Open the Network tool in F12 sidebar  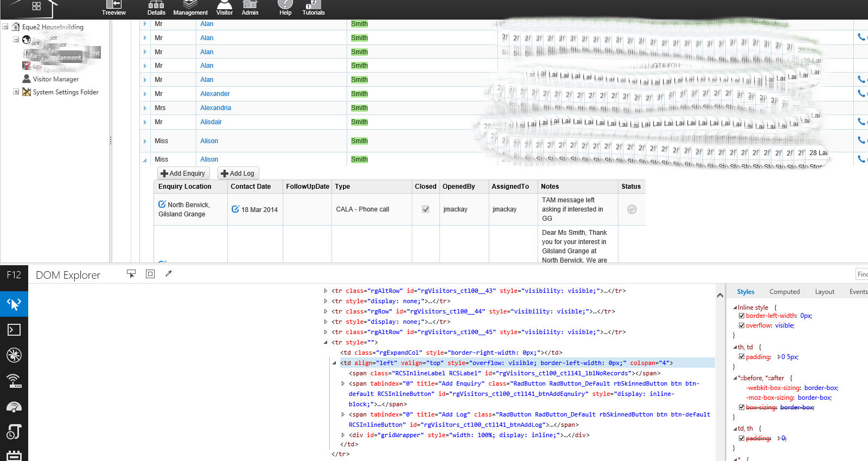[x=14, y=381]
